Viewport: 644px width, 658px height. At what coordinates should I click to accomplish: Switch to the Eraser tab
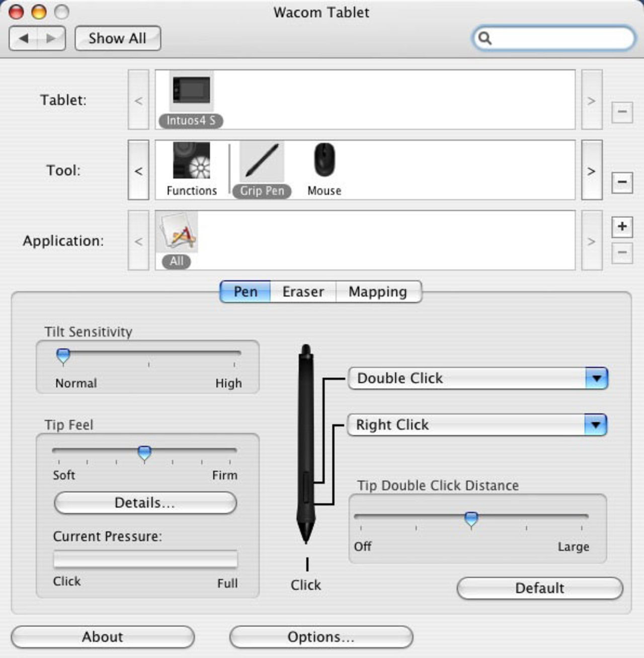tap(303, 292)
